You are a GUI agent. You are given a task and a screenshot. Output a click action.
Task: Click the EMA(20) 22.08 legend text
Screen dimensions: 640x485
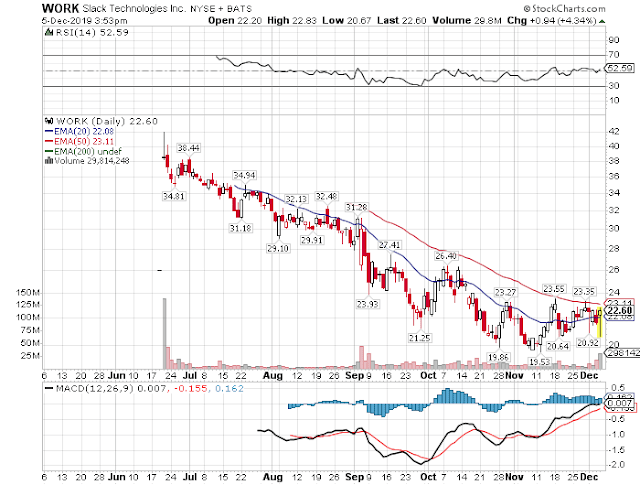[x=84, y=131]
